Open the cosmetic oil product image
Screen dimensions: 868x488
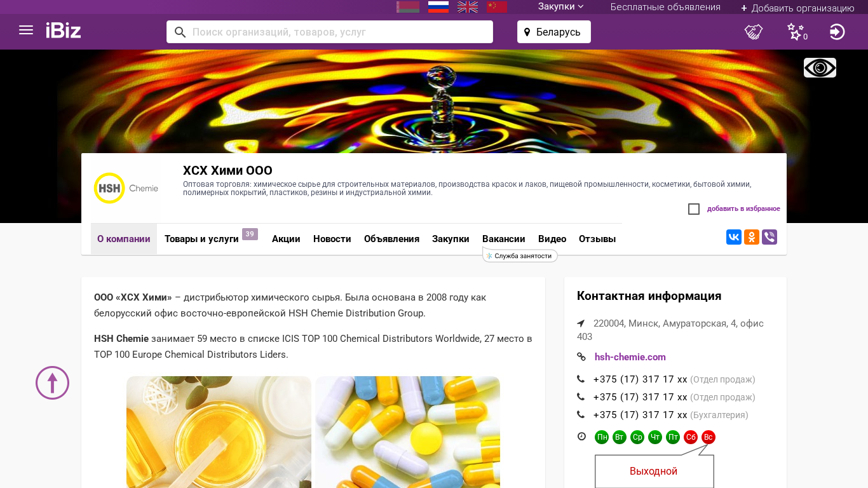(x=219, y=432)
